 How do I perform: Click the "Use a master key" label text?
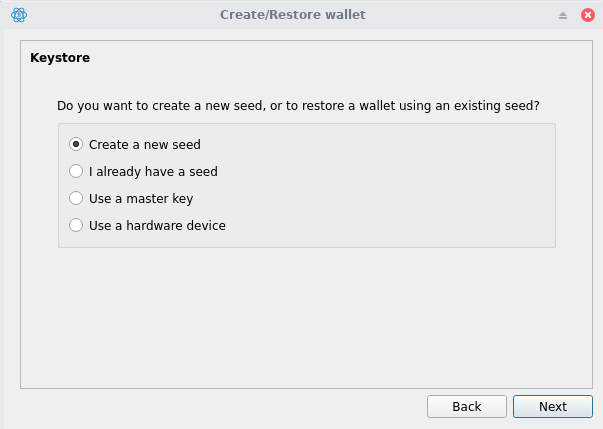tap(141, 198)
